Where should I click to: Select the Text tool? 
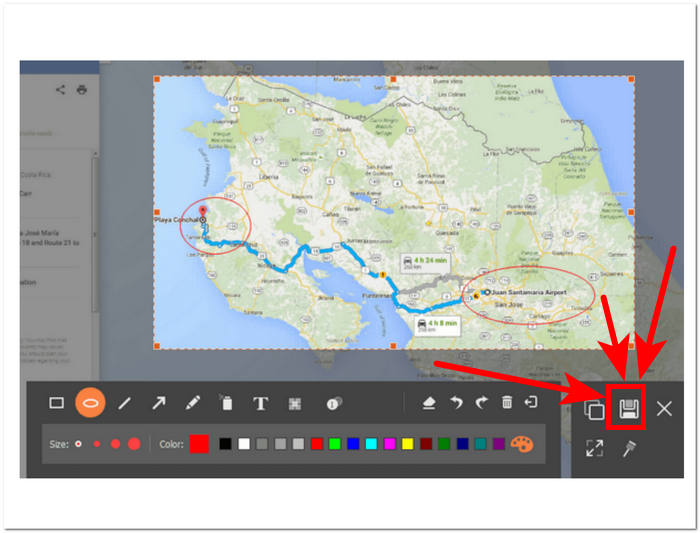(261, 404)
